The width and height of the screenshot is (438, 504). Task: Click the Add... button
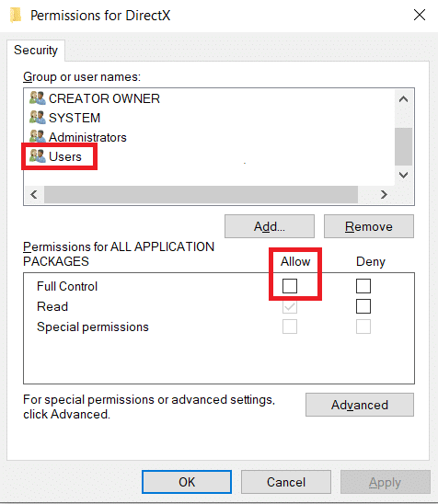[270, 226]
